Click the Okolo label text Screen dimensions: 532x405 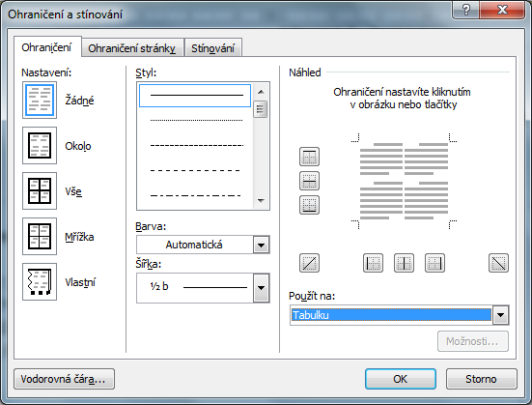point(78,146)
